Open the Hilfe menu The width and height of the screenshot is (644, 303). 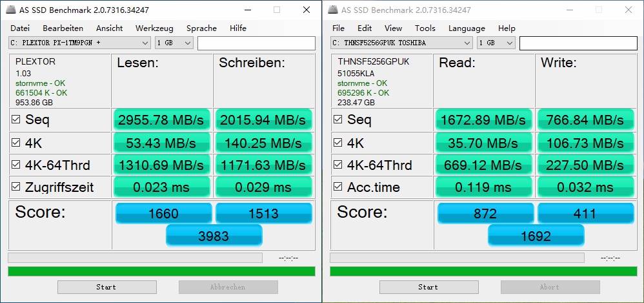tap(238, 28)
